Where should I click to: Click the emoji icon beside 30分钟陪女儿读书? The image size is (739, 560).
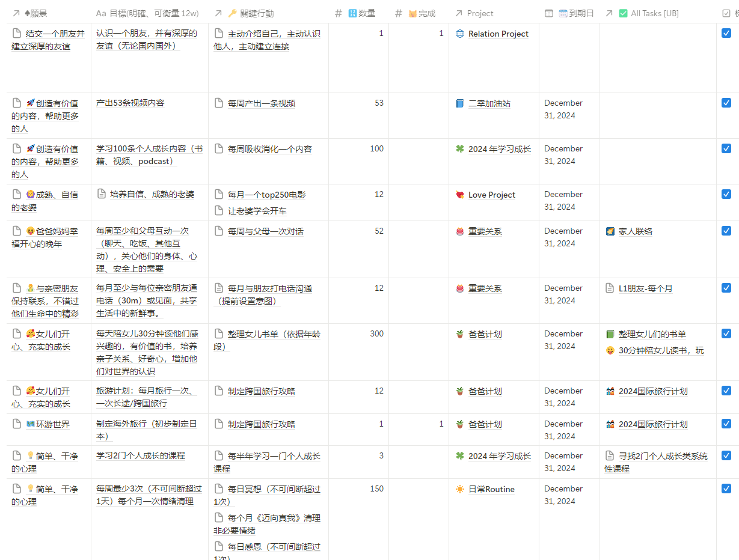point(610,350)
